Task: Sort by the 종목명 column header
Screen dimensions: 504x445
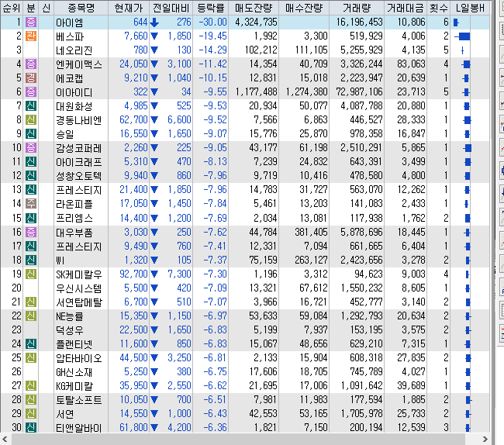Action: [x=81, y=8]
